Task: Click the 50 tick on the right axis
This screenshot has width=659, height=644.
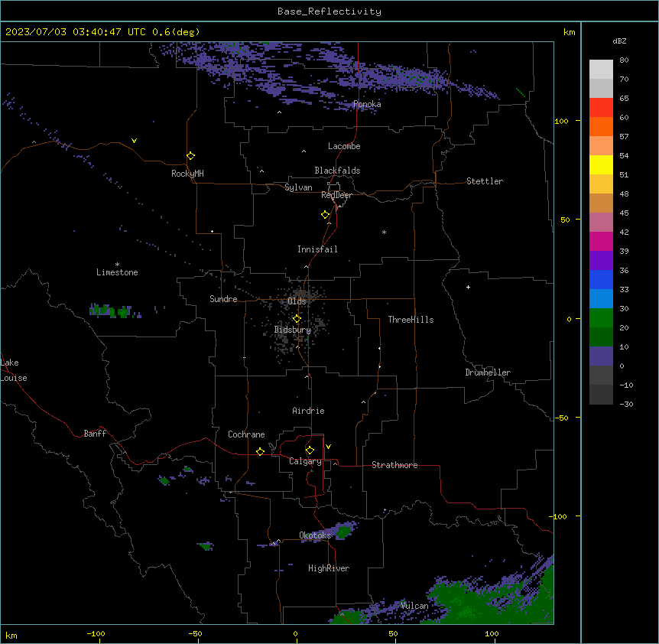Action: 565,220
